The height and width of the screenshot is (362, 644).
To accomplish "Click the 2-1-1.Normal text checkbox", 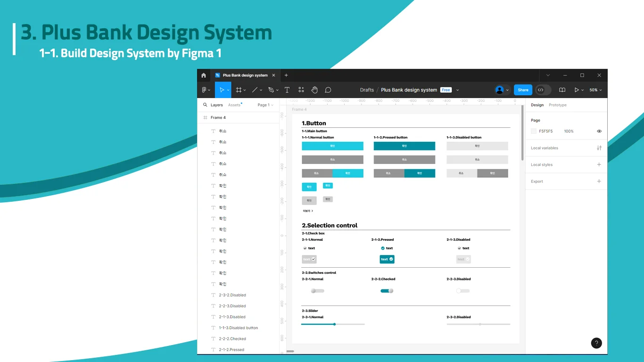I will tap(309, 248).
